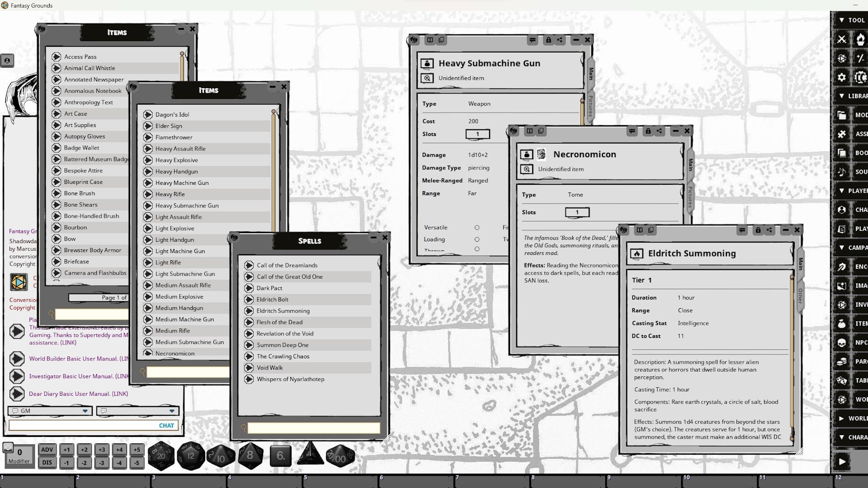
Task: Open the Modules library icon
Action: [x=842, y=115]
